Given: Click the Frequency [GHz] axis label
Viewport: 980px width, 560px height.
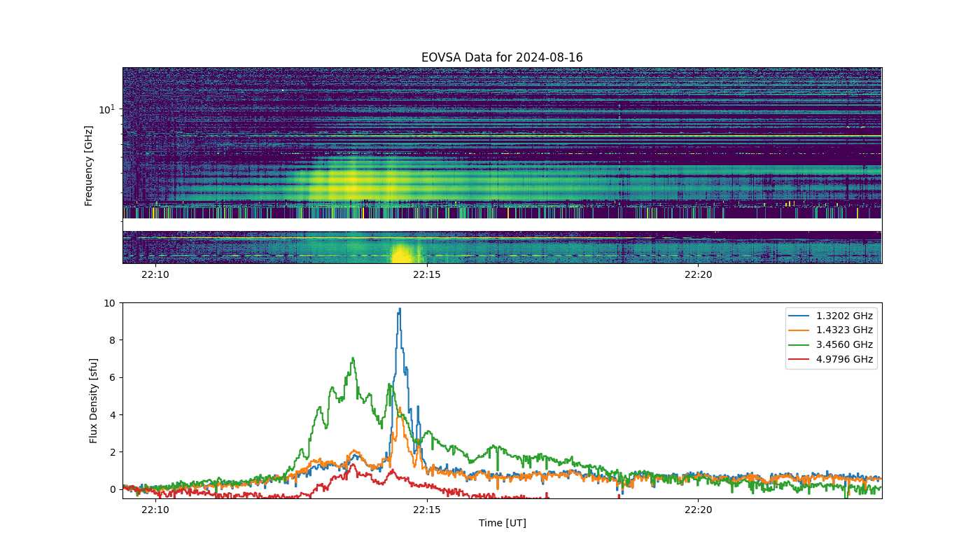Looking at the screenshot, I should pos(89,165).
